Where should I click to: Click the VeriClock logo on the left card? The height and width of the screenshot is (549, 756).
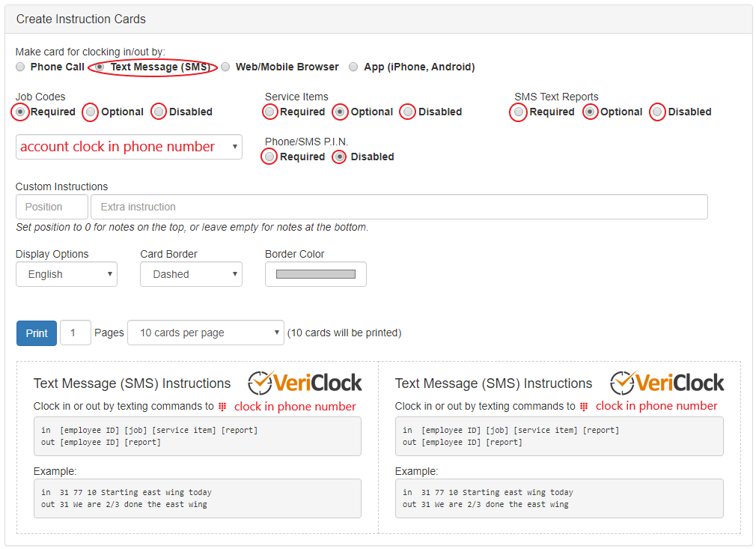[305, 383]
